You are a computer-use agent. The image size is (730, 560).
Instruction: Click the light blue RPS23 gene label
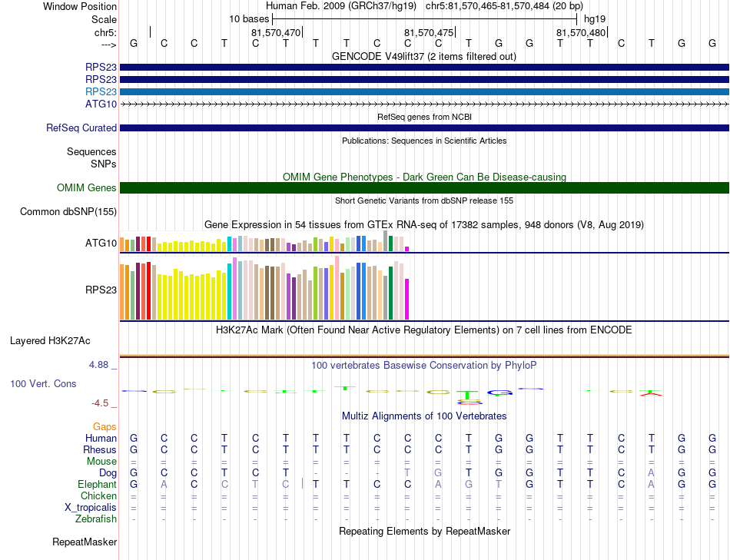pyautogui.click(x=101, y=91)
